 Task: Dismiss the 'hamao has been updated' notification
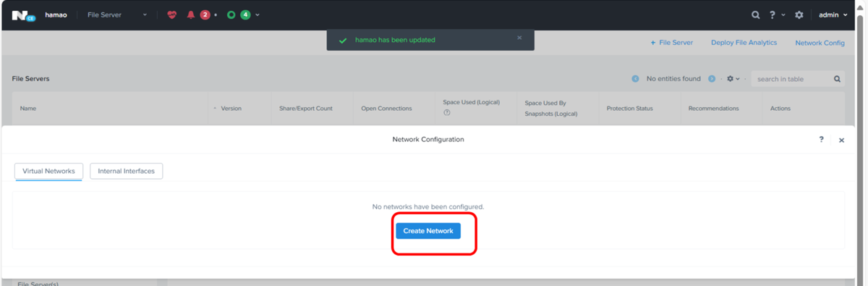(519, 38)
